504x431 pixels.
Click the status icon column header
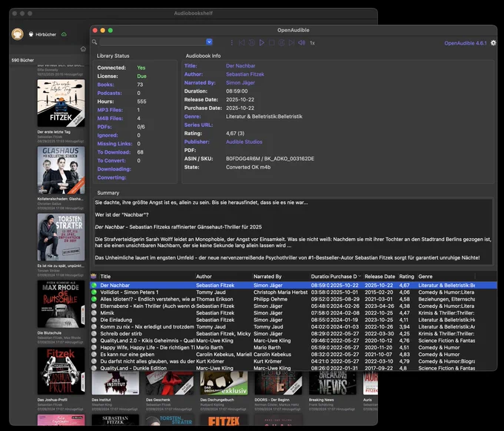[93, 276]
